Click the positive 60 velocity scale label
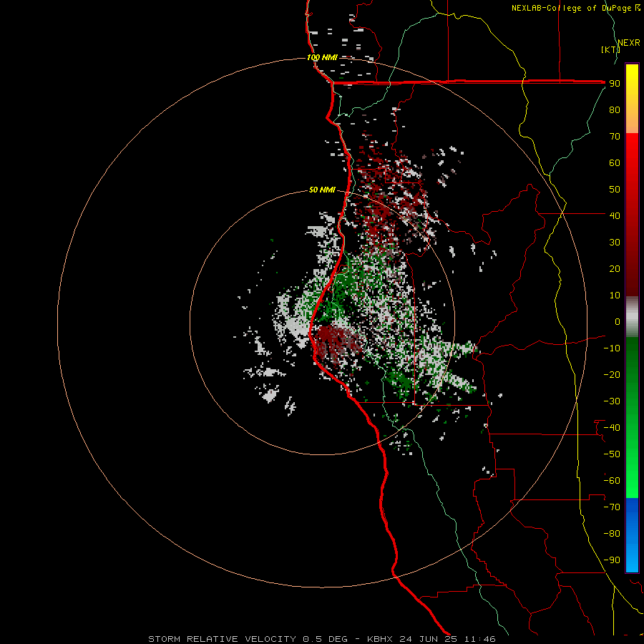The image size is (644, 644). pos(615,162)
